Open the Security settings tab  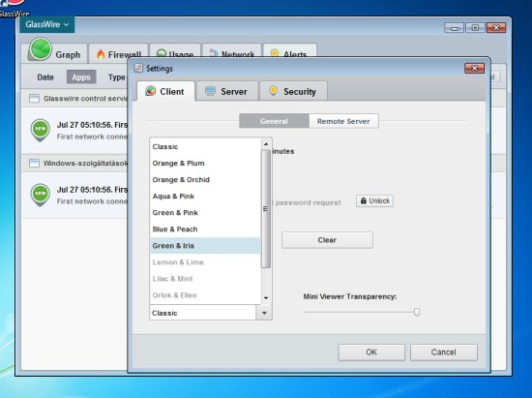[293, 91]
